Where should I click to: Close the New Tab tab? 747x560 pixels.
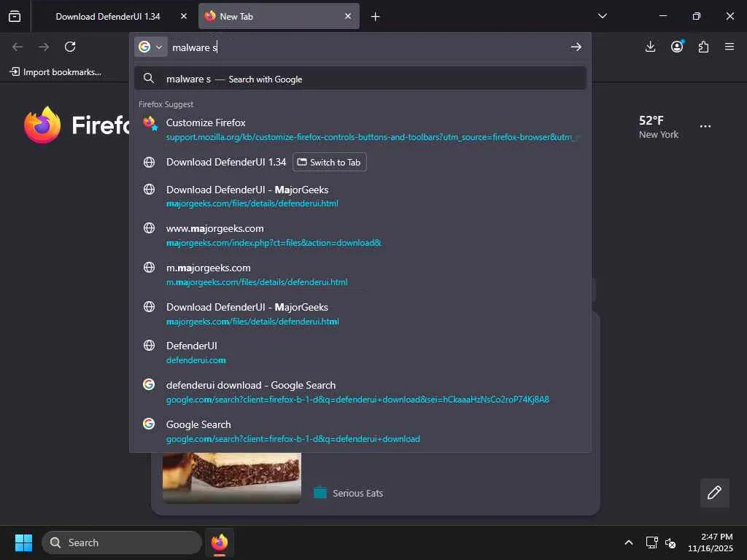[348, 17]
